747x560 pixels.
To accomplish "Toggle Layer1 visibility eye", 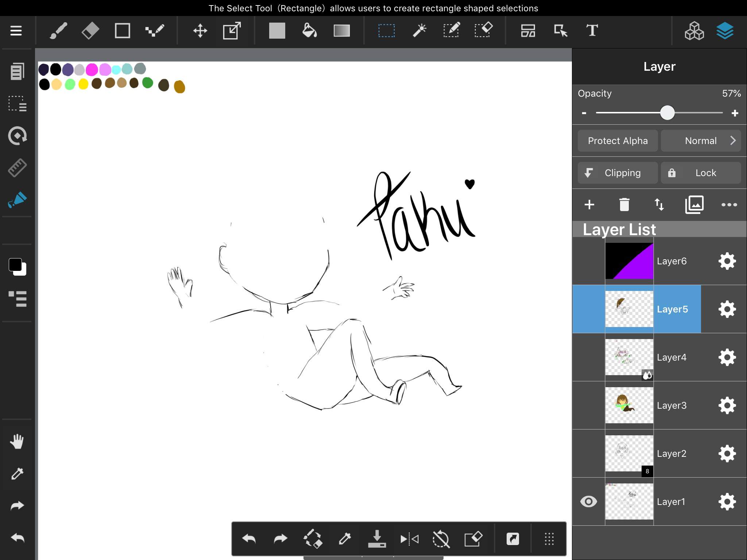I will (x=588, y=502).
